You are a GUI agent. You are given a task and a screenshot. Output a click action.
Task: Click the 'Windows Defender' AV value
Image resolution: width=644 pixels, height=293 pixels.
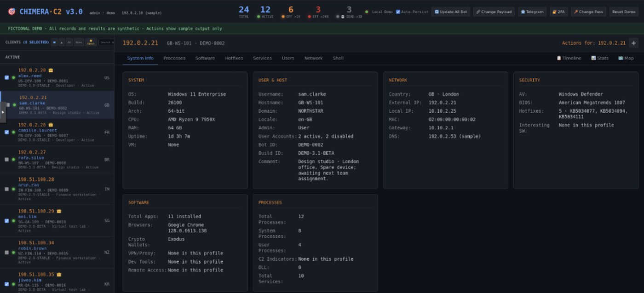coord(581,94)
